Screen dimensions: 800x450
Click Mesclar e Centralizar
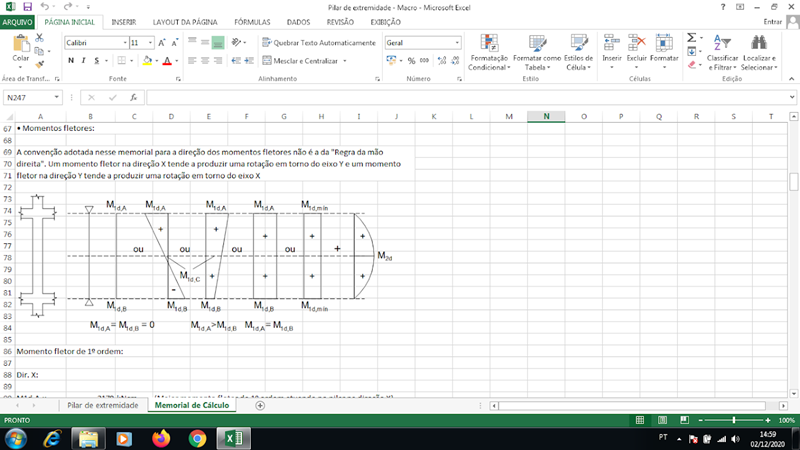301,61
